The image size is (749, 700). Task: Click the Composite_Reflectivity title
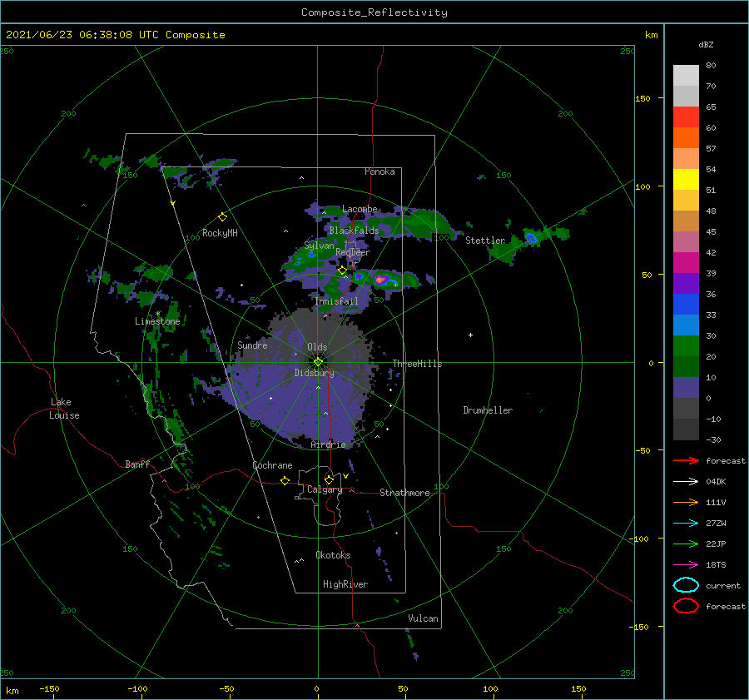[374, 12]
